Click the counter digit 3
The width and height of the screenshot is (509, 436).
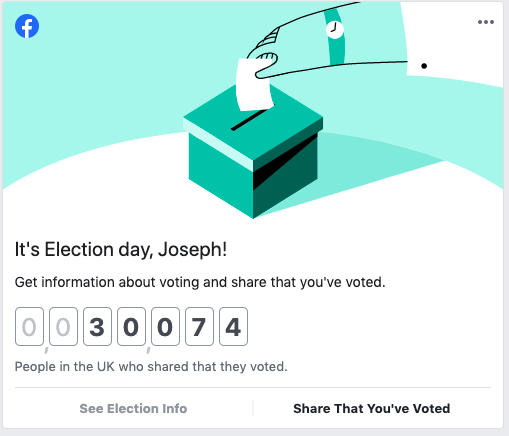tap(97, 327)
